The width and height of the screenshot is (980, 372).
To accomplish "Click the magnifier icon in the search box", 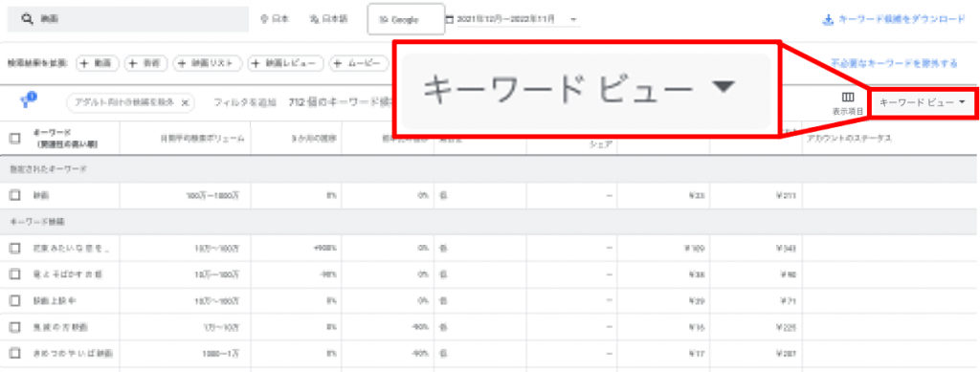I will pos(27,19).
